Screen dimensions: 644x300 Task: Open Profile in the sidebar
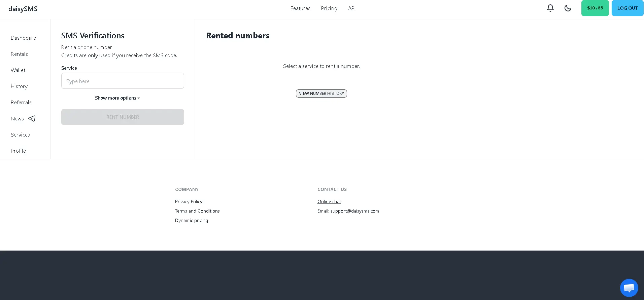18,151
